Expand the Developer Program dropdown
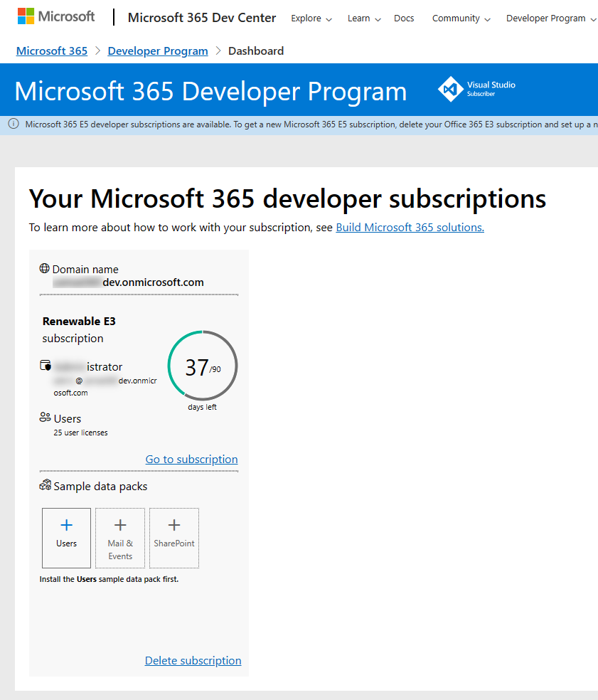Viewport: 598px width, 700px height. (x=550, y=18)
